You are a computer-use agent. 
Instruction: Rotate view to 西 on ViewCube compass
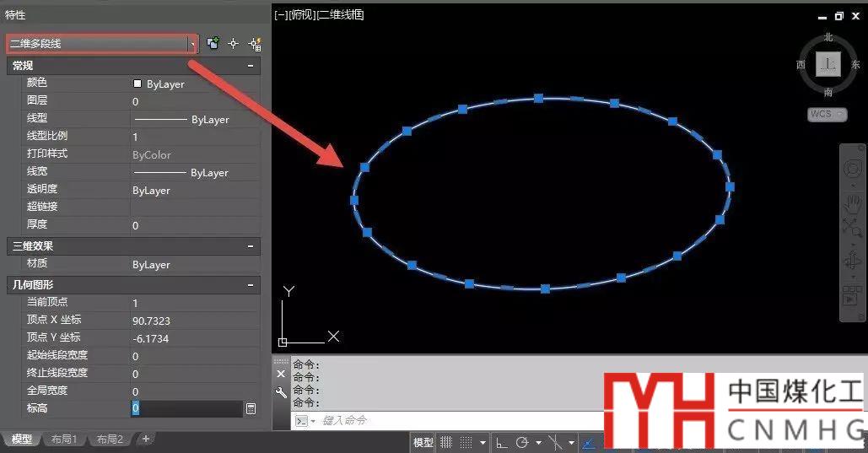[x=801, y=65]
